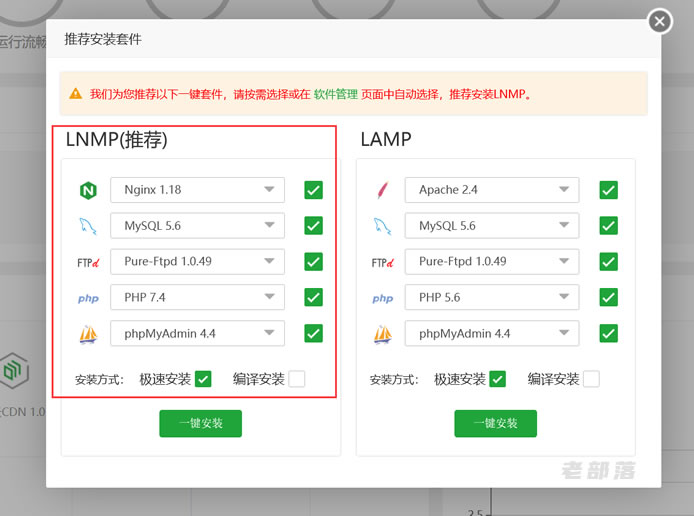This screenshot has height=516, width=694.
Task: Close the recommended install dialog
Action: (x=659, y=21)
